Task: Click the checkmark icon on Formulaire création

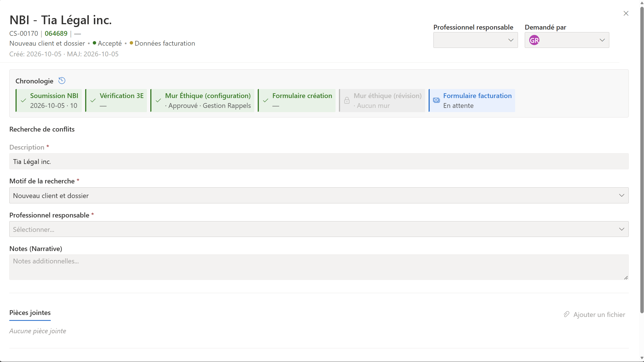Action: click(x=266, y=100)
